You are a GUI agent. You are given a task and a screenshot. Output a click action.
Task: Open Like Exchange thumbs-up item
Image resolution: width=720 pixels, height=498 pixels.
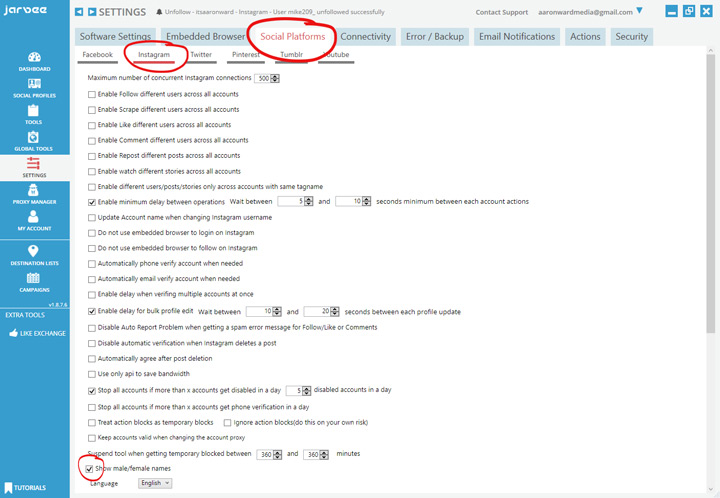pos(38,333)
